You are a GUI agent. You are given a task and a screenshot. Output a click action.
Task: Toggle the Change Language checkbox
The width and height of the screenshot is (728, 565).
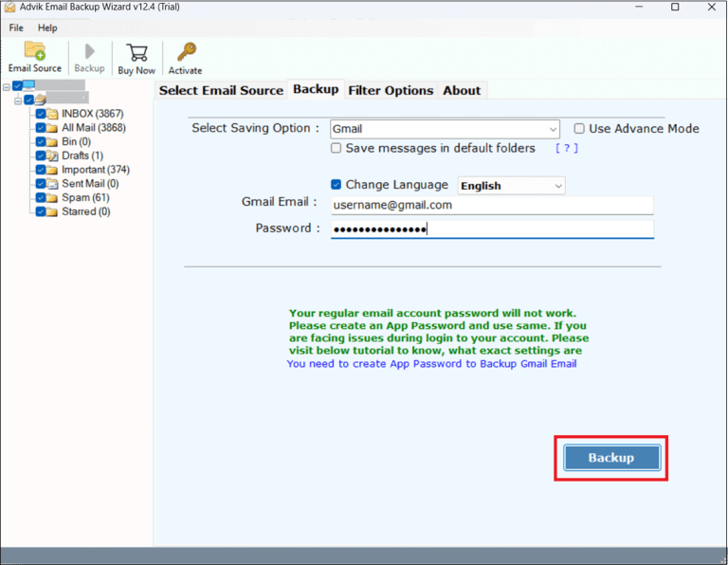pos(336,185)
